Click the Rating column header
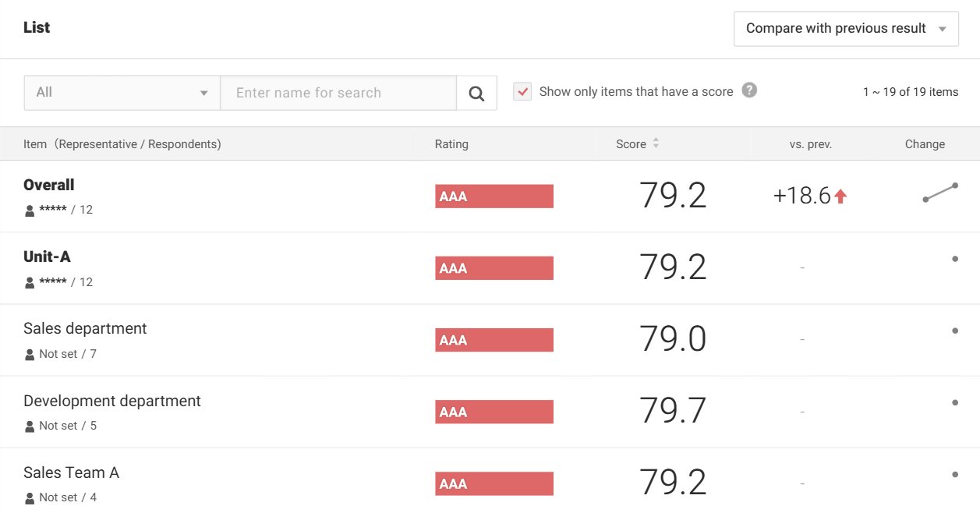Viewport: 980px width, 513px height. 451,144
